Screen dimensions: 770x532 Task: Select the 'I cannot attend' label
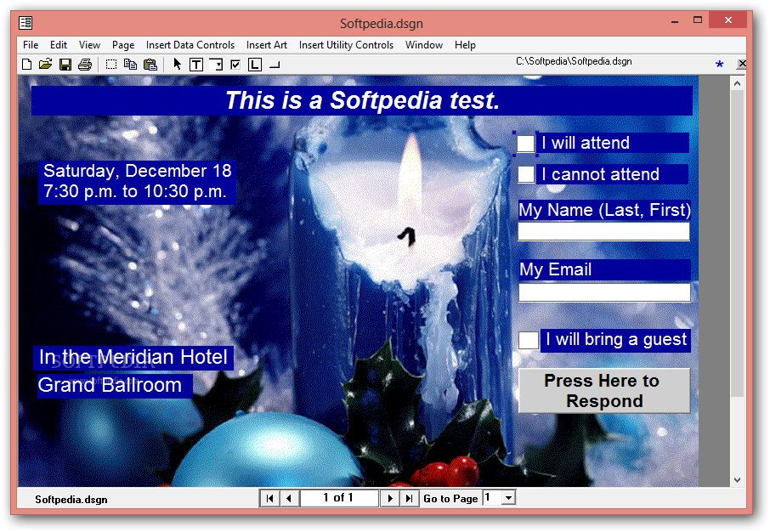[612, 174]
